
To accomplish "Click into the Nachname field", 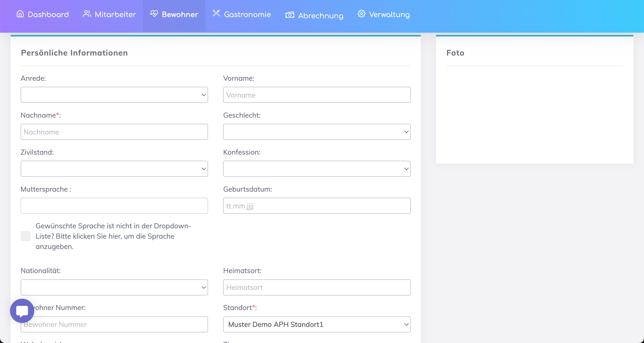I will tap(114, 132).
